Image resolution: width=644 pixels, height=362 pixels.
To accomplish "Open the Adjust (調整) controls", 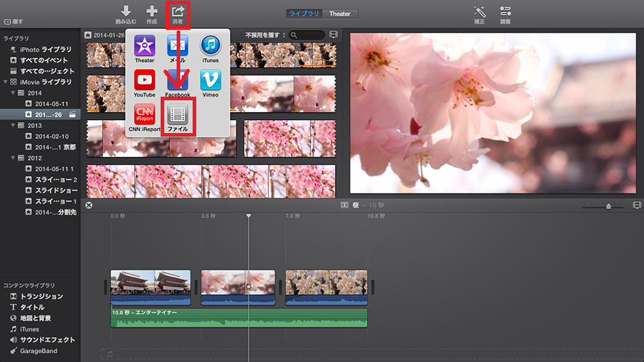I will point(506,12).
